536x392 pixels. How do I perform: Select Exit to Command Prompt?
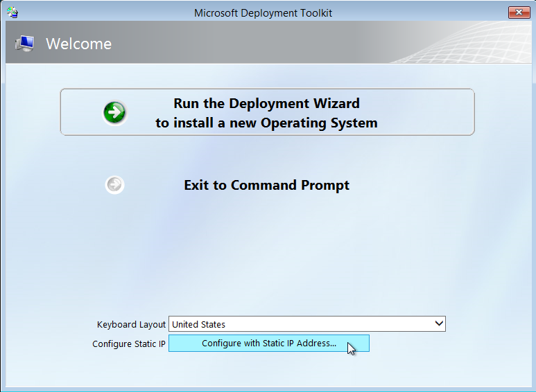(x=267, y=185)
